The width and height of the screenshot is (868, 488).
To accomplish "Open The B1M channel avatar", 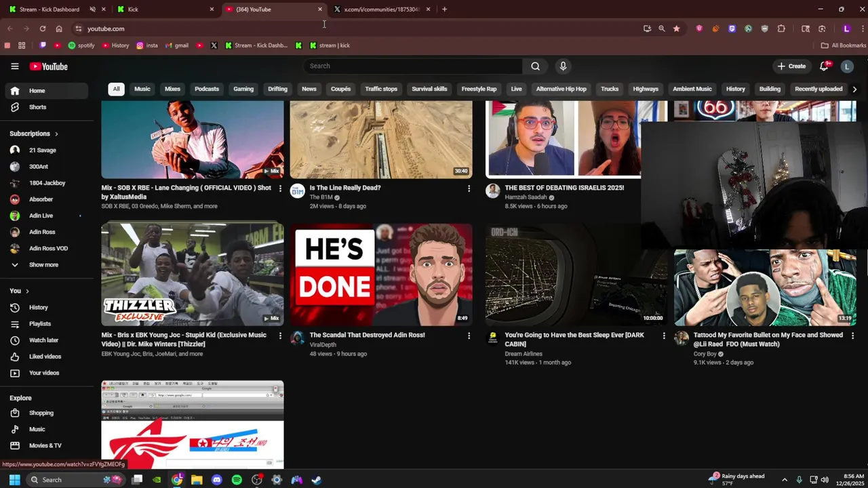I will 298,191.
